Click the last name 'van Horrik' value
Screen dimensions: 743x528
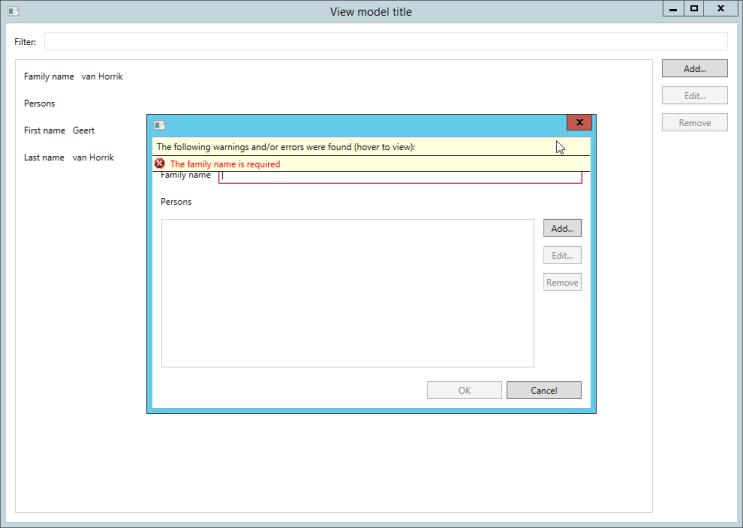coord(93,157)
